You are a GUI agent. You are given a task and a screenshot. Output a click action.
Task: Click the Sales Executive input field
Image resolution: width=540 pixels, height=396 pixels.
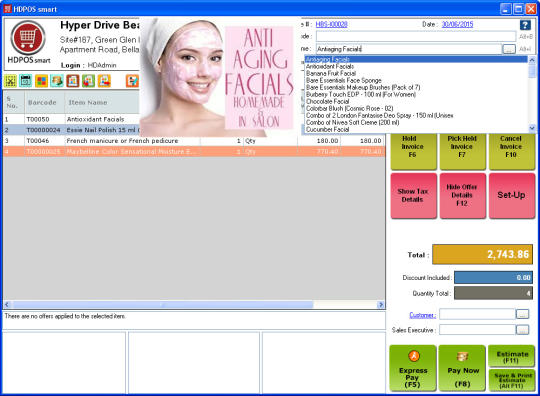coord(477,330)
